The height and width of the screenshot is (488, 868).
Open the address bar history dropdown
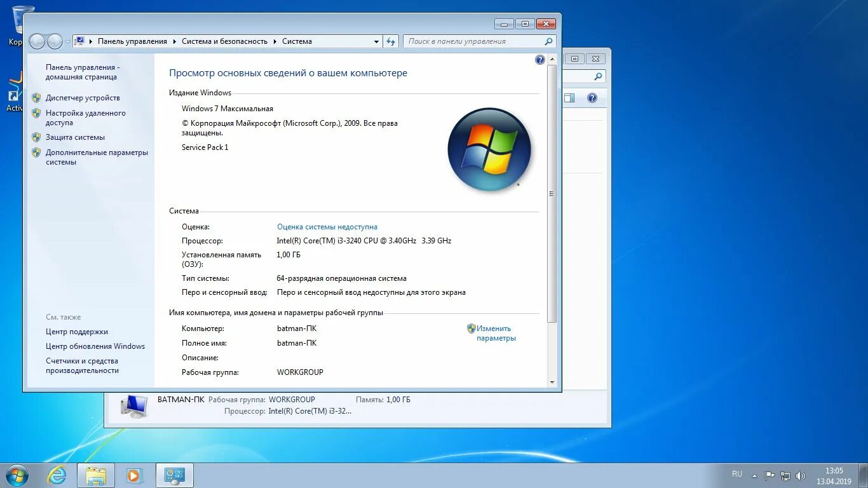(376, 41)
